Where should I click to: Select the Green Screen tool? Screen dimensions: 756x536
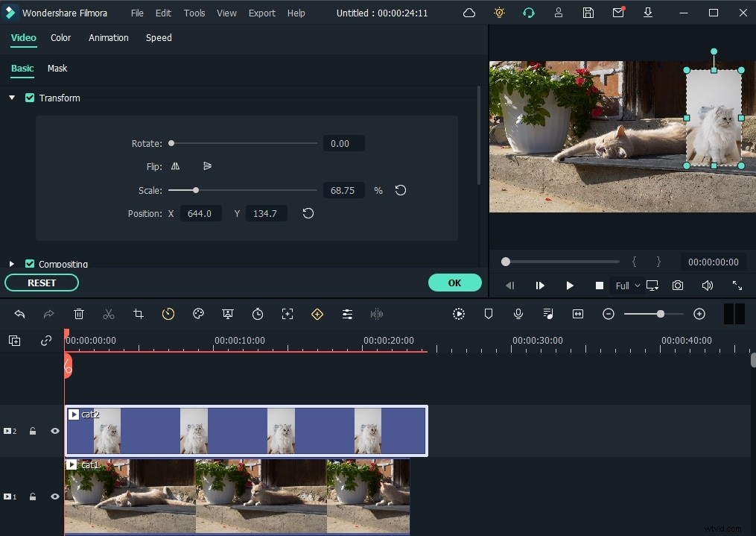point(228,313)
